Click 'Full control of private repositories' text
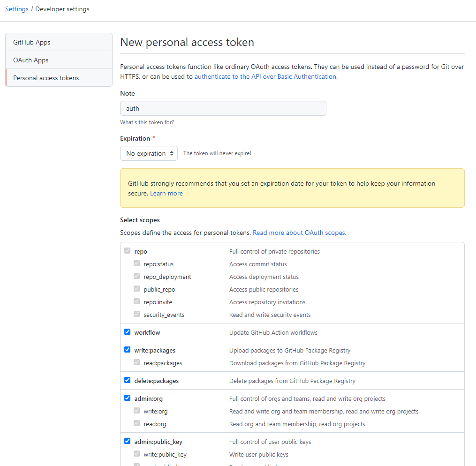The height and width of the screenshot is (466, 476). coord(274,251)
